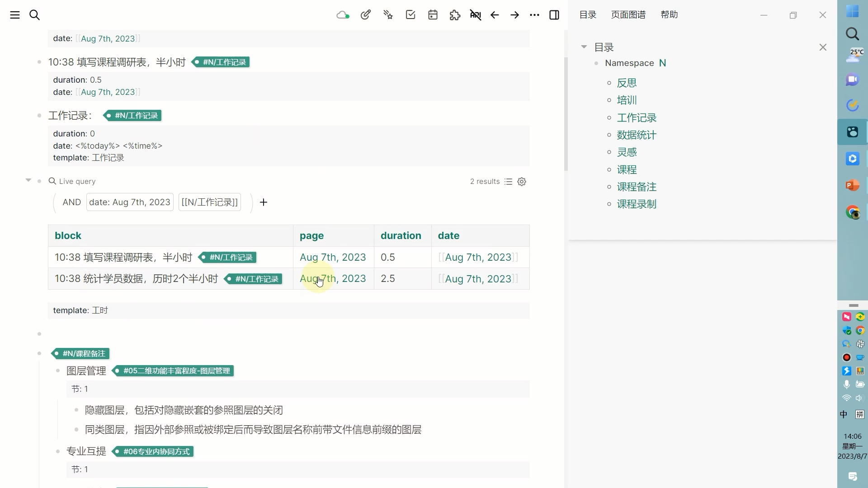The image size is (868, 488).
Task: Open the checkbox todo toolbar icon
Action: click(x=410, y=15)
